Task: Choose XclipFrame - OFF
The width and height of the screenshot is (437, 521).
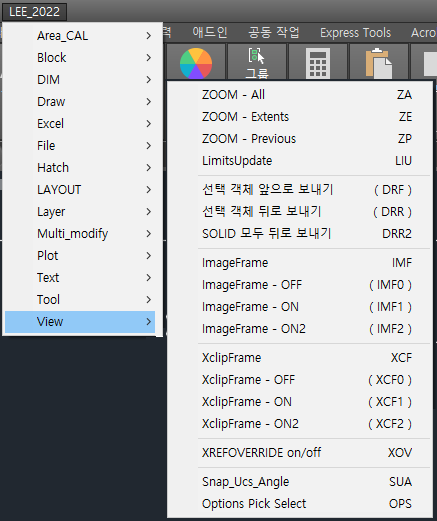Action: [300, 380]
